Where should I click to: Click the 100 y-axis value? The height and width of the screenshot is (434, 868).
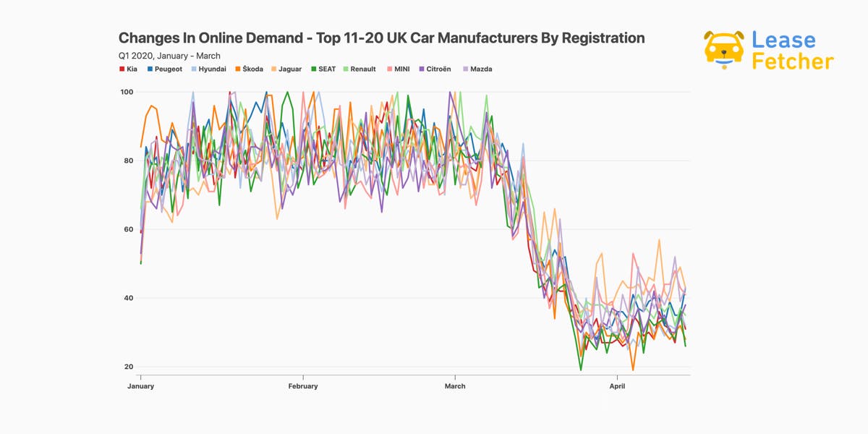point(127,92)
